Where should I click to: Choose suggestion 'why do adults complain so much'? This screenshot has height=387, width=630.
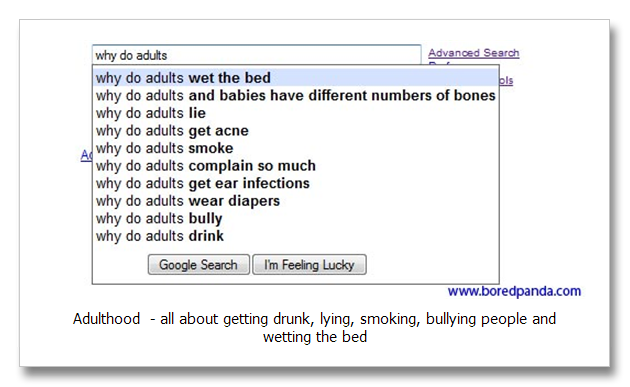[x=296, y=166]
